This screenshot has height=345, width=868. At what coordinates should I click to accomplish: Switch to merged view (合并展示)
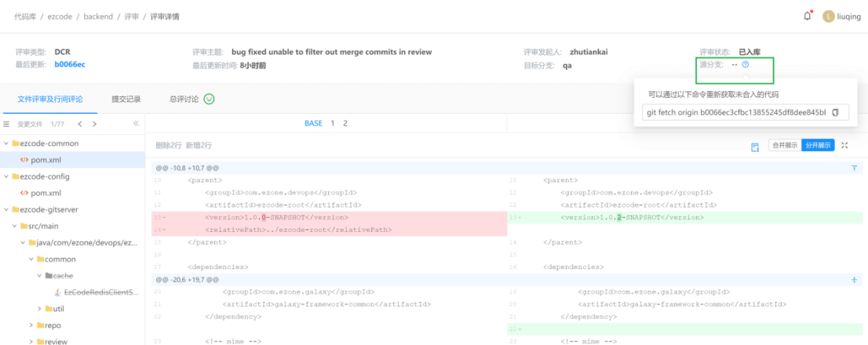785,146
